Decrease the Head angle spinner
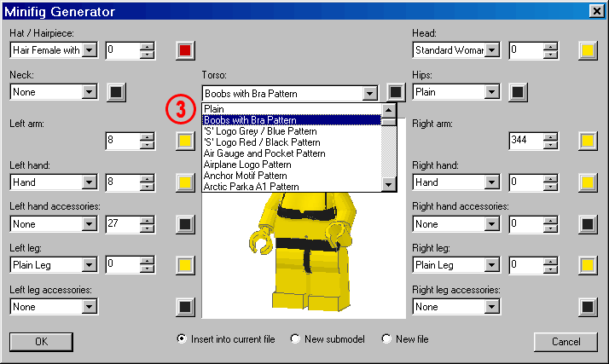 pos(550,55)
